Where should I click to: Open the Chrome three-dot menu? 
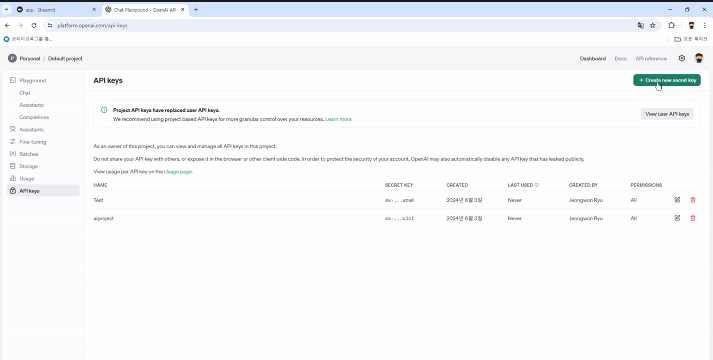704,25
